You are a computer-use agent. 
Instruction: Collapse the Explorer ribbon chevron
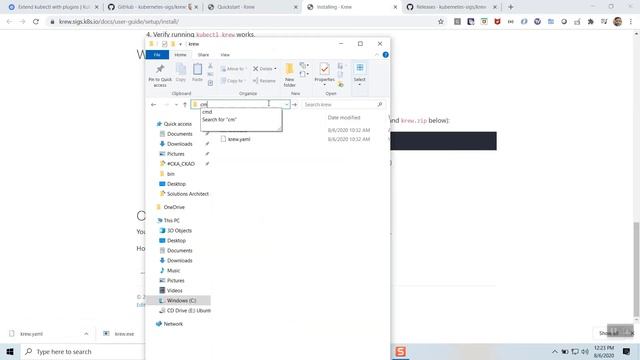377,55
